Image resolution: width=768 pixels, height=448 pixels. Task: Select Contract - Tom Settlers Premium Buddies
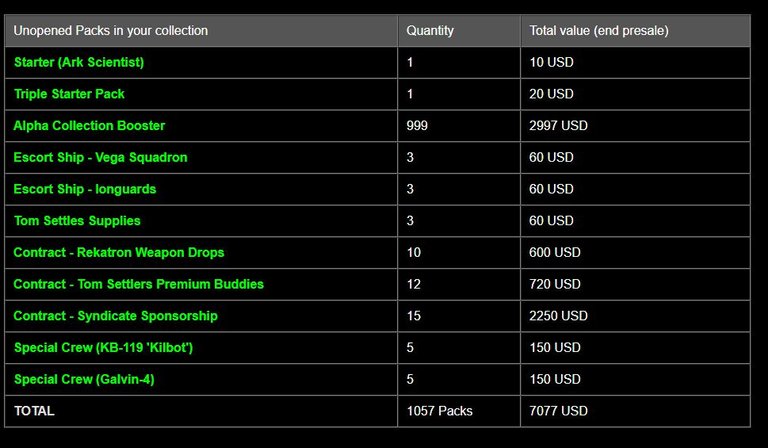(139, 284)
